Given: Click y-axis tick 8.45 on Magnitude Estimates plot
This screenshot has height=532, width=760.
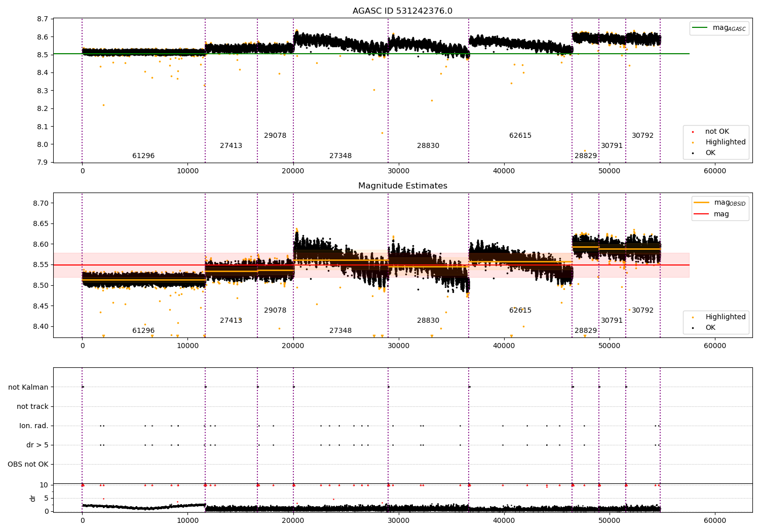Looking at the screenshot, I should (41, 306).
